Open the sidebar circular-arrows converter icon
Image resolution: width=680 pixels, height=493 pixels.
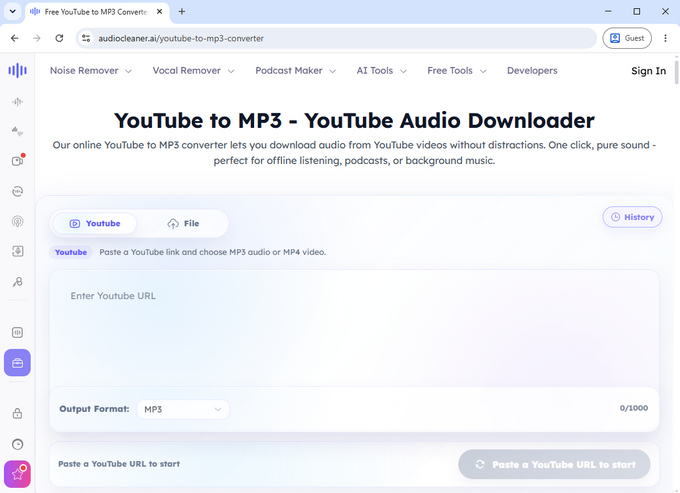point(17,191)
